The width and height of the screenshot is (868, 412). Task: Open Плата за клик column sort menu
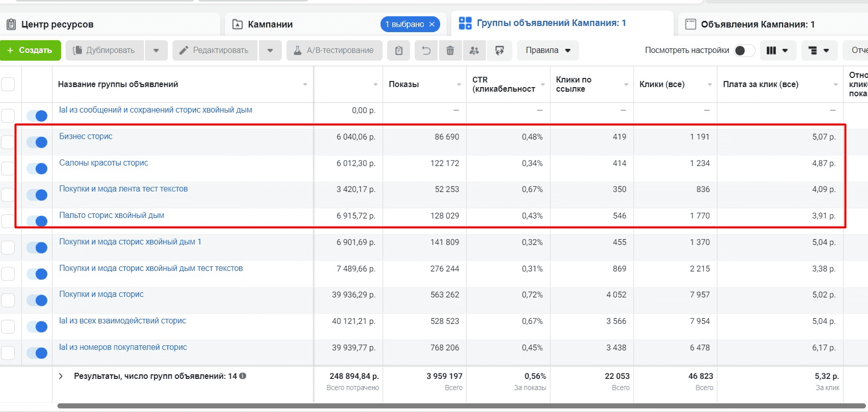(x=835, y=85)
